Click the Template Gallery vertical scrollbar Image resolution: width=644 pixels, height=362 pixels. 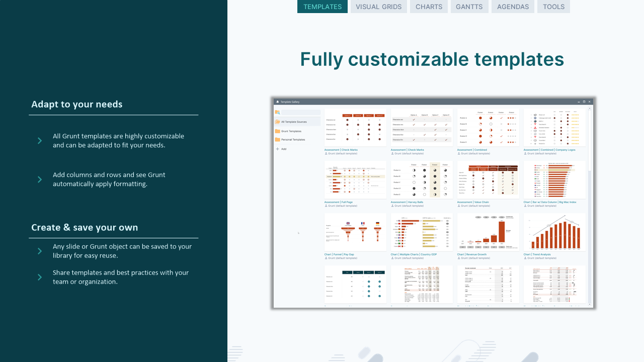pyautogui.click(x=591, y=206)
